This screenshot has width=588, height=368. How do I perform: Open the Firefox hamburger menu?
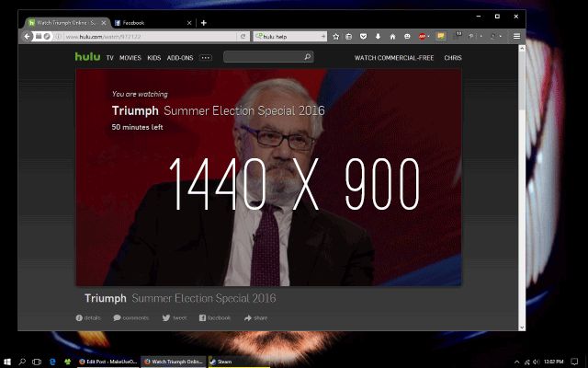[516, 37]
